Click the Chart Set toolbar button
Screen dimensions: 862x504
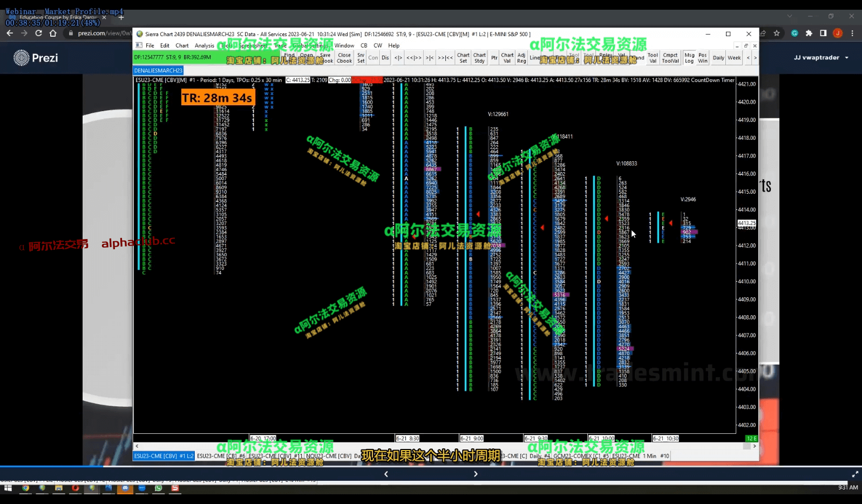463,58
